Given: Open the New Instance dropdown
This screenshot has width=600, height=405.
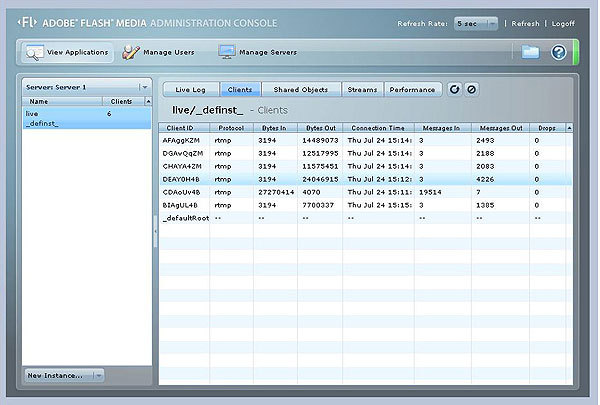Looking at the screenshot, I should coord(64,376).
